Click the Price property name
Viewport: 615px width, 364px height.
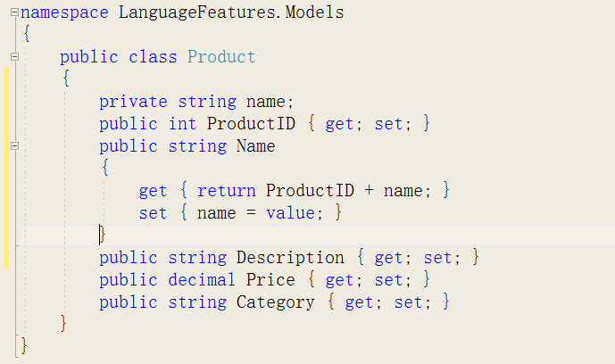coord(270,280)
